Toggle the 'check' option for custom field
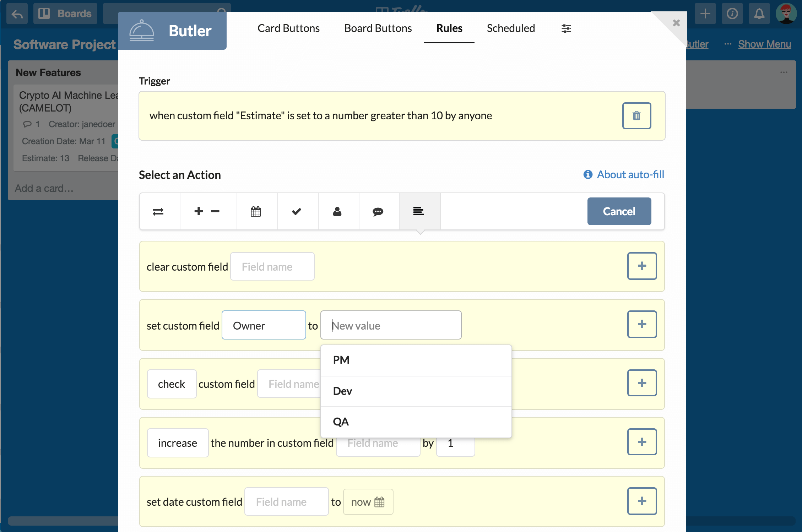Viewport: 802px width, 532px height. click(172, 384)
